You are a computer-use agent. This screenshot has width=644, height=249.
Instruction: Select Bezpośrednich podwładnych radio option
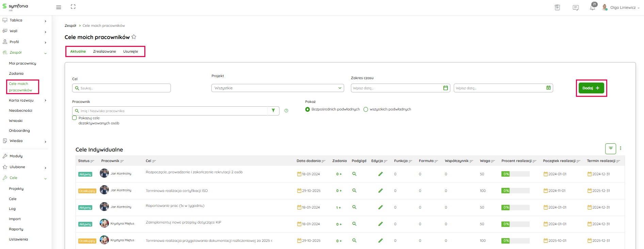(x=308, y=109)
